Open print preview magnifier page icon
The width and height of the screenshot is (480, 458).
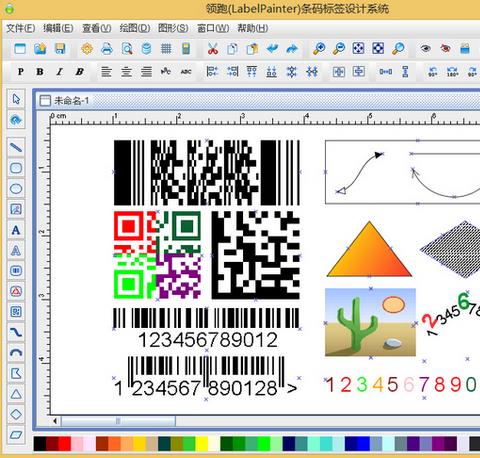127,49
